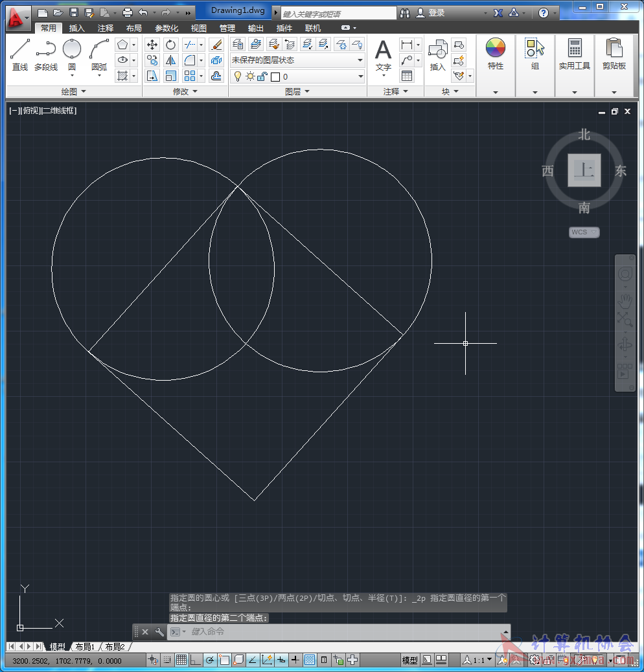Screen dimensions: 644x672
Task: Expand the Annotation (注释) panel
Action: 395,91
